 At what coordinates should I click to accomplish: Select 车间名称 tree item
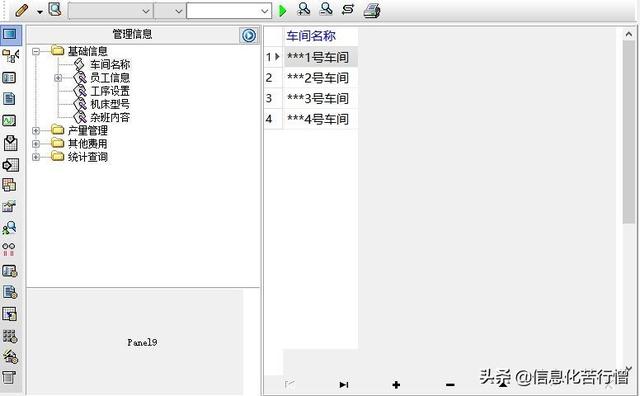110,65
